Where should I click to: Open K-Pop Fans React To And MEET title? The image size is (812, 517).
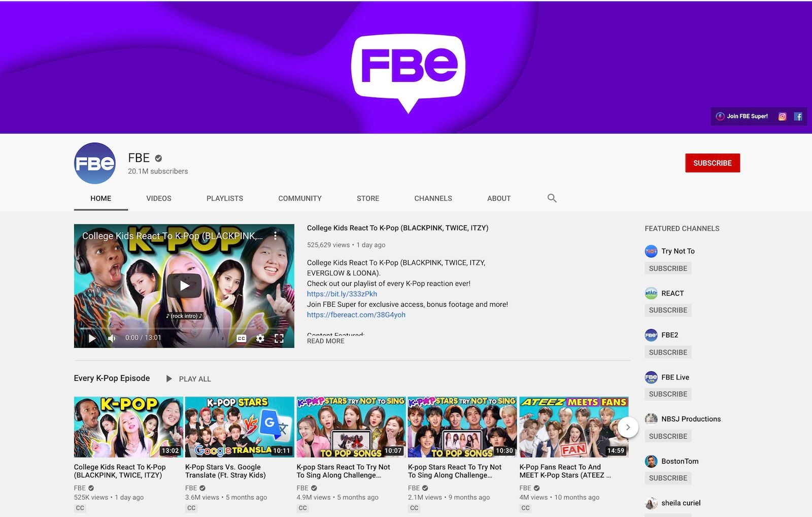(x=565, y=471)
